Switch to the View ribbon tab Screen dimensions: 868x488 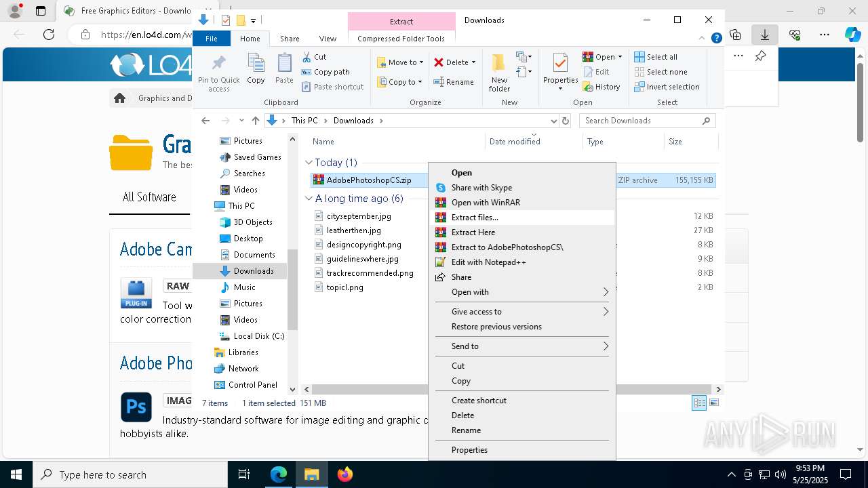click(x=328, y=39)
